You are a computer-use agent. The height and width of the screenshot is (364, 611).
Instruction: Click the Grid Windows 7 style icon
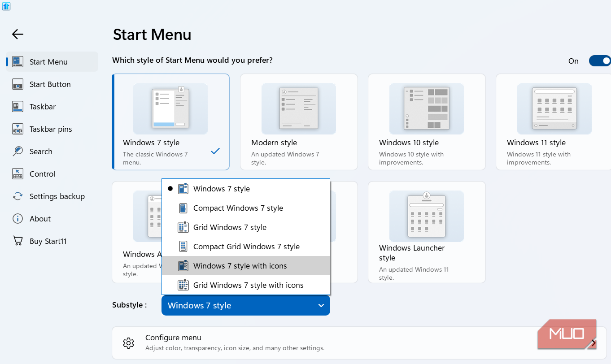183,227
